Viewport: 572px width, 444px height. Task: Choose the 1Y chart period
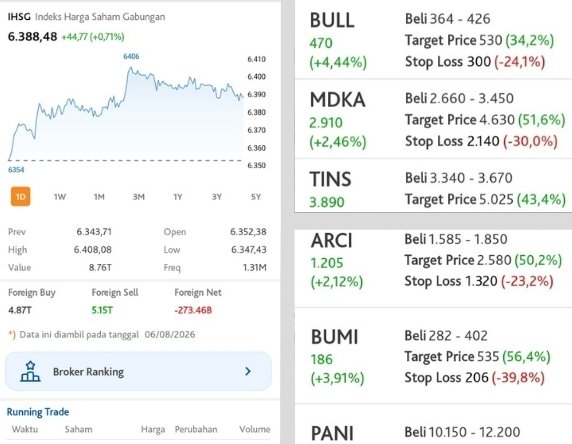tap(178, 197)
